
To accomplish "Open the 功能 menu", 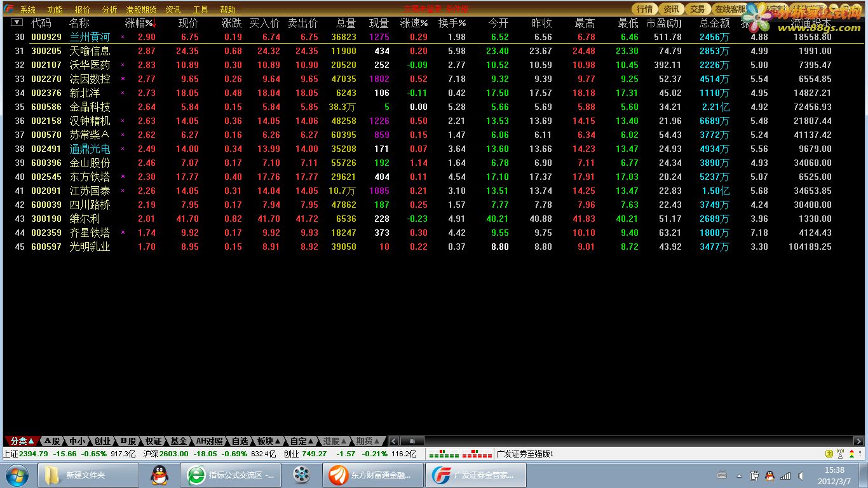I will click(55, 10).
